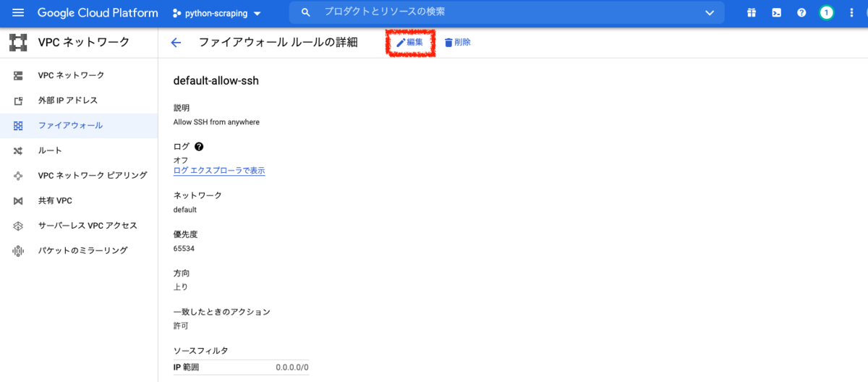Click the VPC ネットワーク sidebar heading

coord(84,43)
